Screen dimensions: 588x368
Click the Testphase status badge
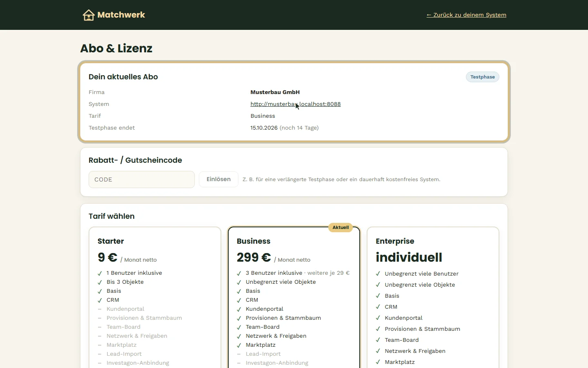tap(483, 77)
